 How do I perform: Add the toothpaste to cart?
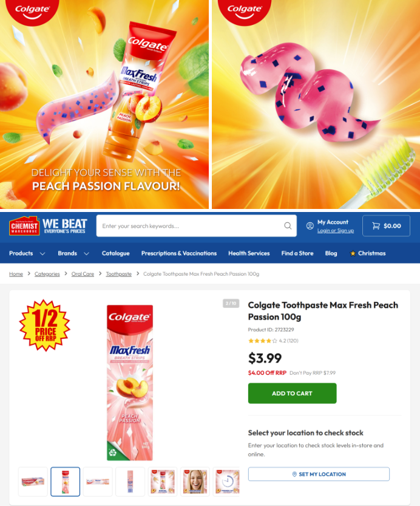click(292, 394)
